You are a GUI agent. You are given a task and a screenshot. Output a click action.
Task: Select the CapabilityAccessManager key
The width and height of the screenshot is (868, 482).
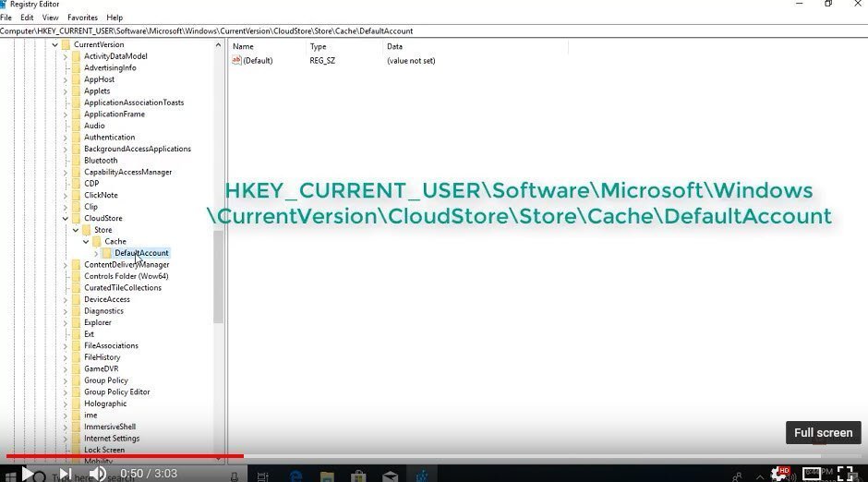point(127,172)
